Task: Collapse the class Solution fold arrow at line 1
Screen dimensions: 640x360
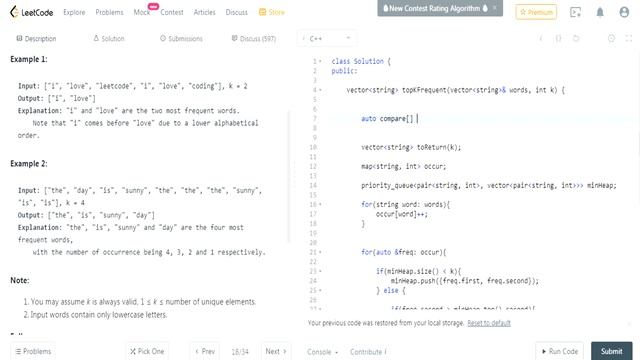Action: [x=320, y=61]
